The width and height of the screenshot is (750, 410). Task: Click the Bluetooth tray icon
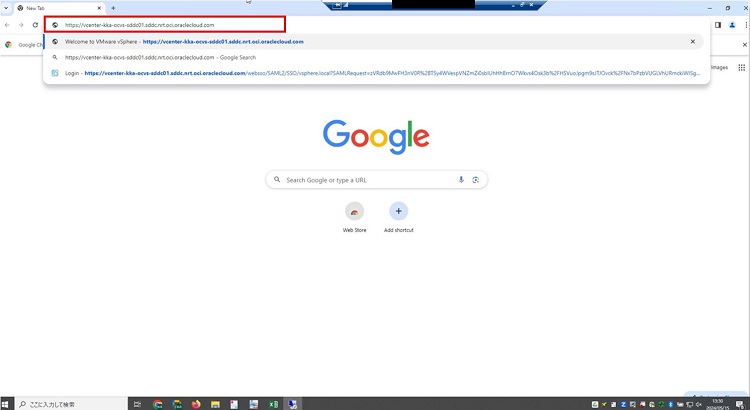[671, 404]
